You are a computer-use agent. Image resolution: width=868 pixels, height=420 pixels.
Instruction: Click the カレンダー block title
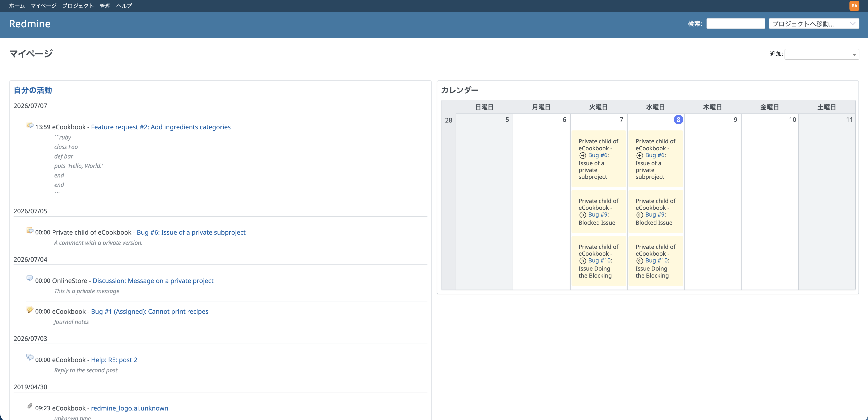460,90
